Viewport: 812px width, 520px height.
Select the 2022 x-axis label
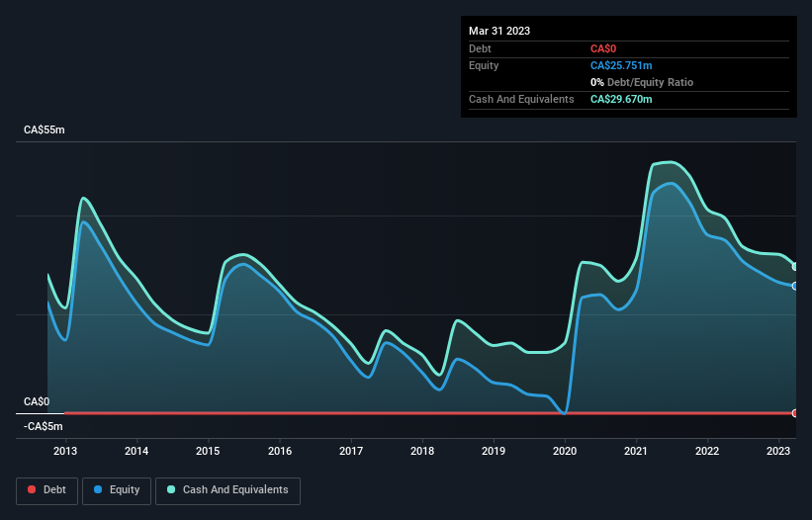point(707,451)
